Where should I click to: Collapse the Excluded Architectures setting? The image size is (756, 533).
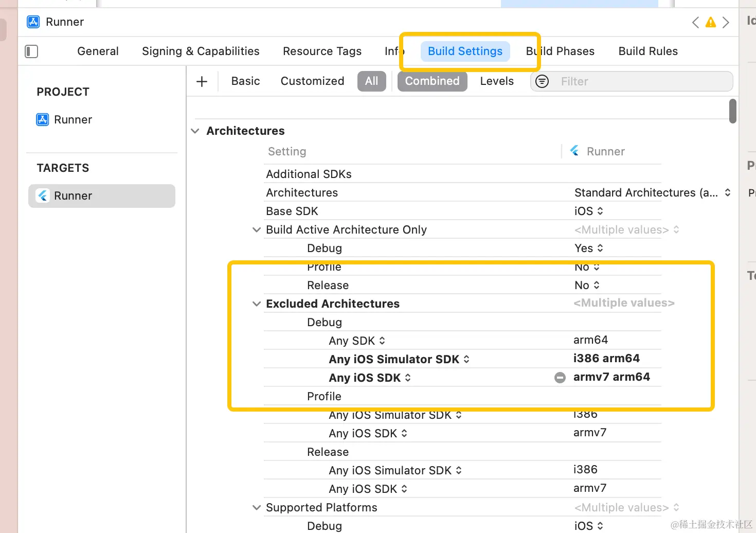tap(257, 304)
